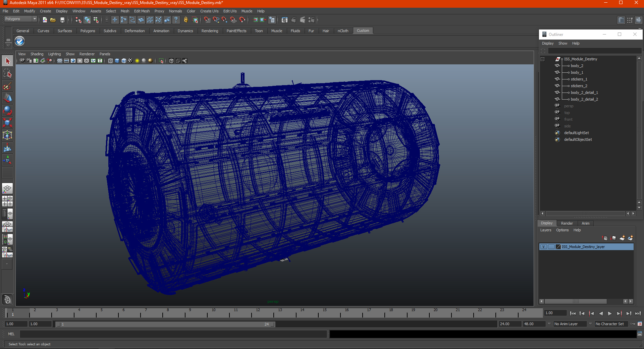Screen dimensions: 644x349
Task: Choose the Paint Selection tool
Action: pos(7,86)
